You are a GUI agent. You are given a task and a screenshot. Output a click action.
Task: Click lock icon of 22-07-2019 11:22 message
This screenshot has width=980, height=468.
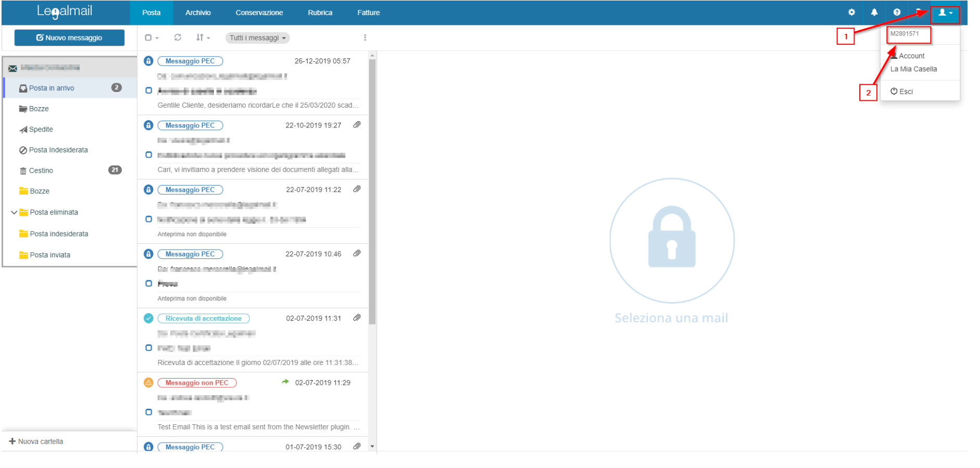(148, 189)
